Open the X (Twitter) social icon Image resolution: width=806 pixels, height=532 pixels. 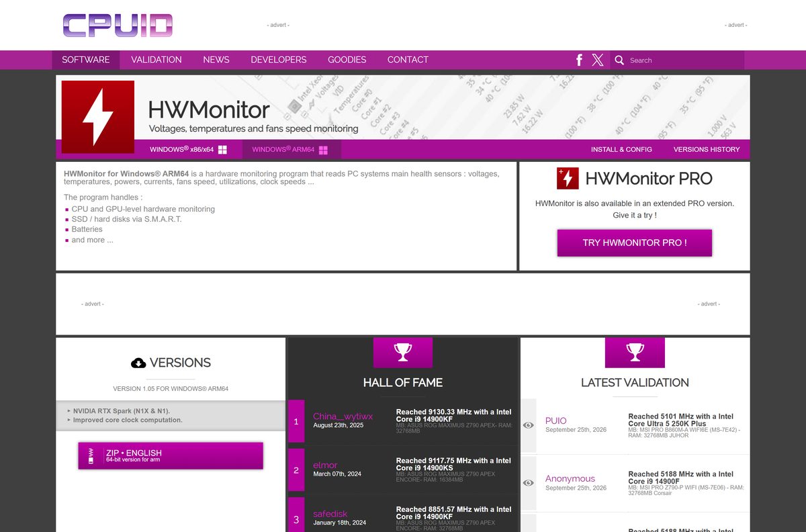(x=598, y=60)
